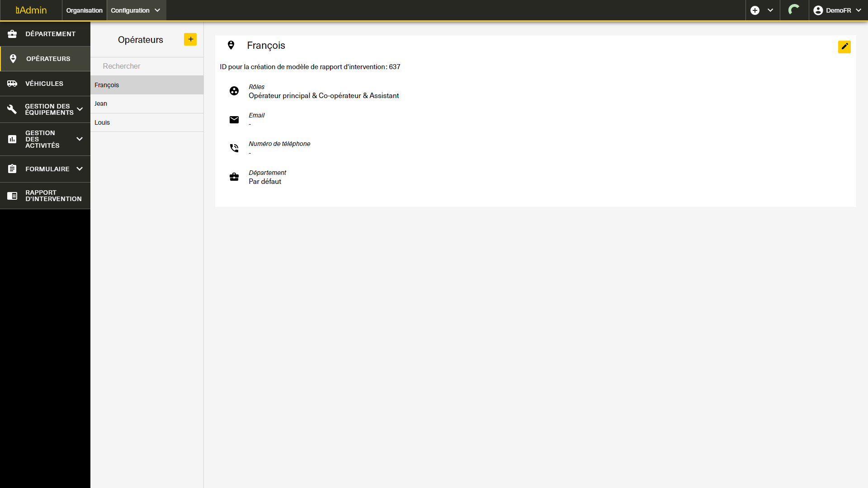Click the Département briefcase sidebar icon
The height and width of the screenshot is (488, 868).
(12, 34)
